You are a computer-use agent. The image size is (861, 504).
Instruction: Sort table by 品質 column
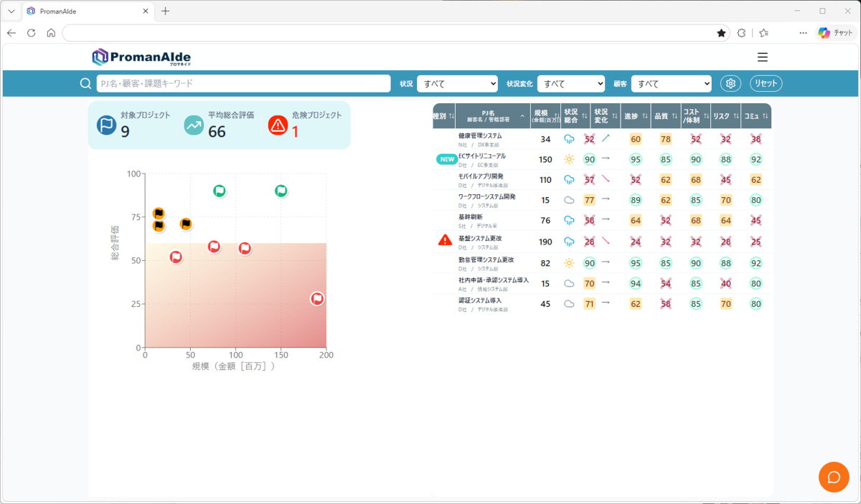[666, 116]
